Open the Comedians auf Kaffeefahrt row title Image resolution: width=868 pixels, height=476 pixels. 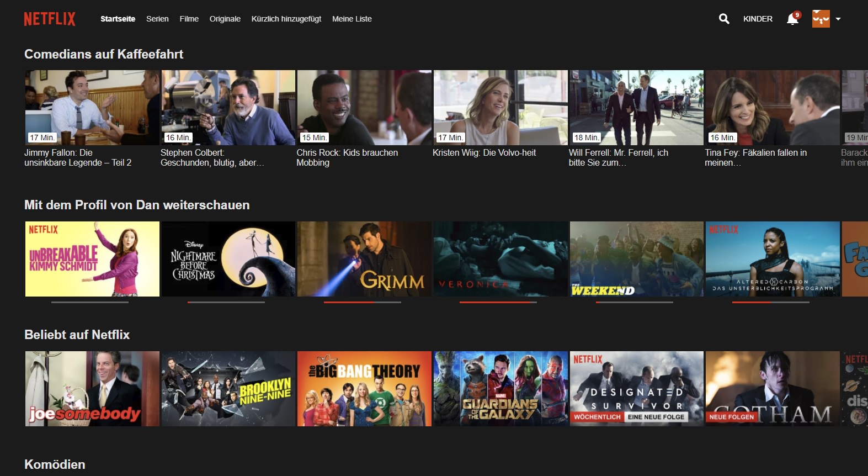pos(104,54)
